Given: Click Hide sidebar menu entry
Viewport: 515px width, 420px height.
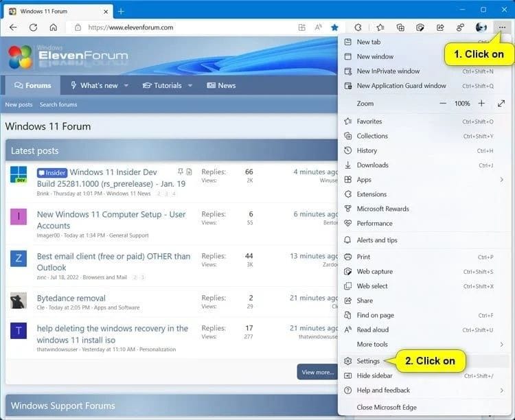Looking at the screenshot, I should [x=424, y=375].
